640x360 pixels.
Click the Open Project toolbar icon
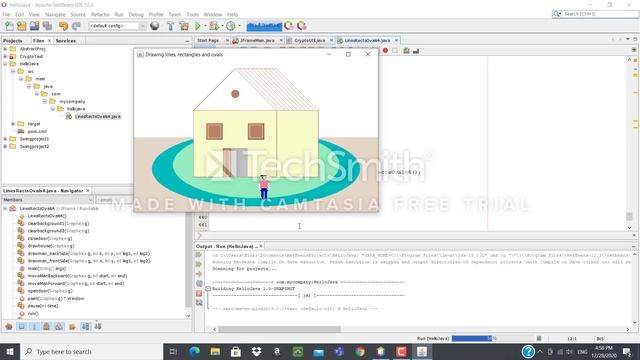click(x=34, y=26)
